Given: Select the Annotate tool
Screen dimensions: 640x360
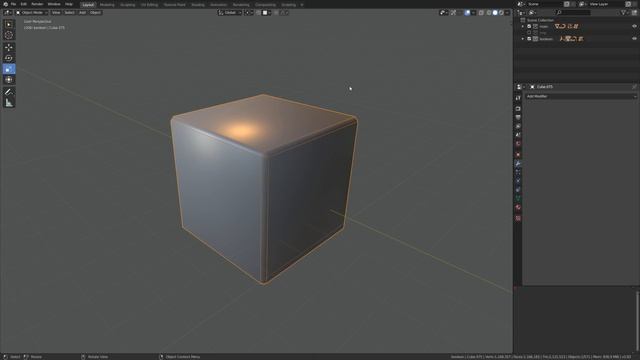Looking at the screenshot, I should 9,92.
